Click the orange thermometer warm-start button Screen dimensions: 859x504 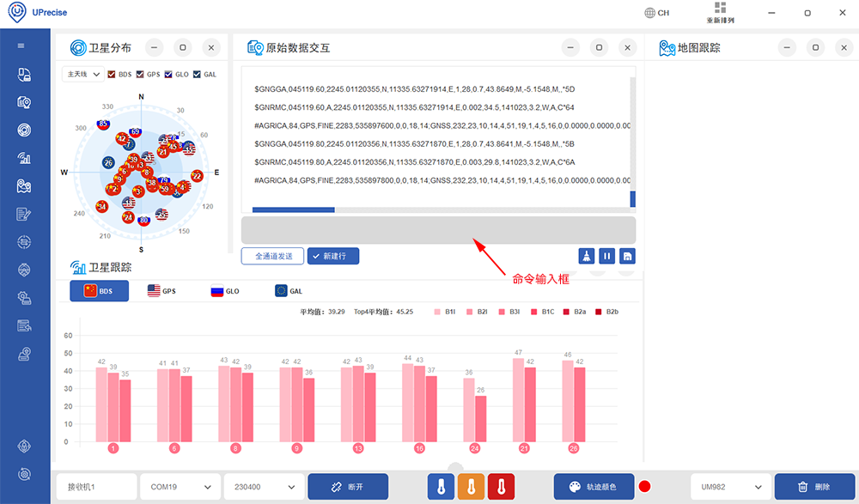pos(471,487)
